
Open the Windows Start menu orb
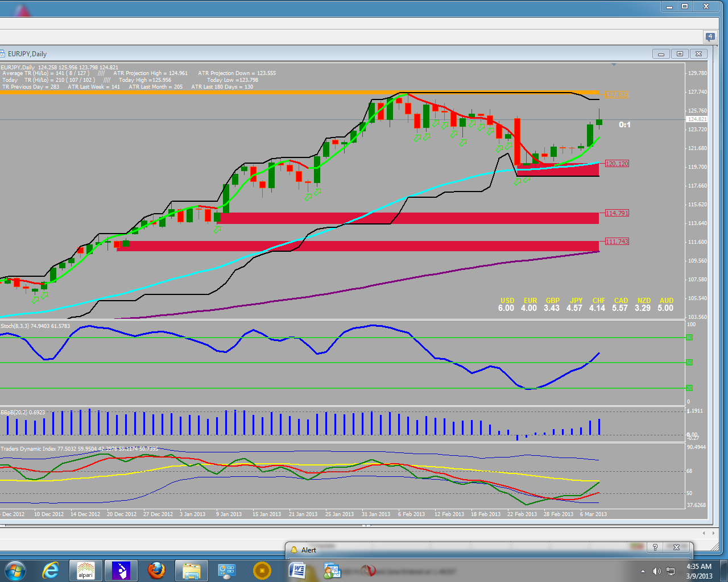tap(14, 570)
